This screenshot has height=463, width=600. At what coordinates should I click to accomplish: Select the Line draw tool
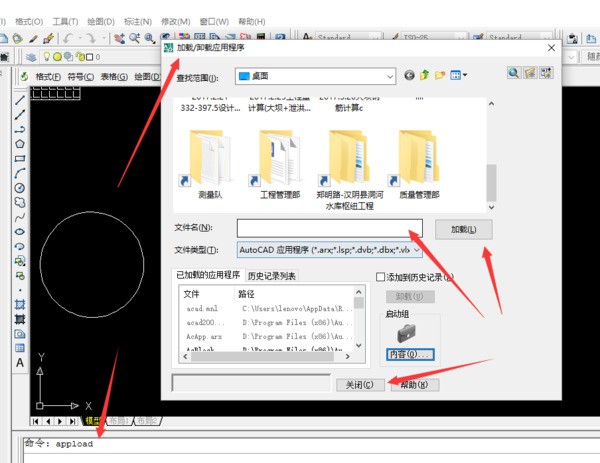(20, 101)
